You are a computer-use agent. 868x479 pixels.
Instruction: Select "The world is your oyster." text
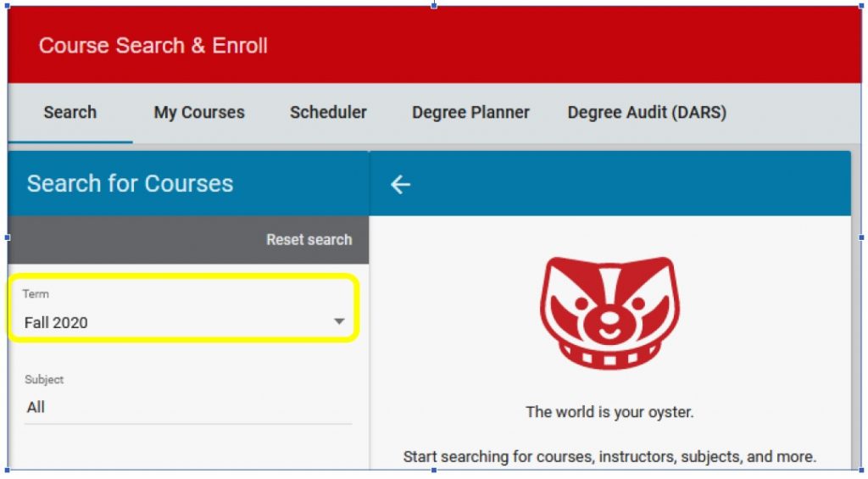click(609, 412)
